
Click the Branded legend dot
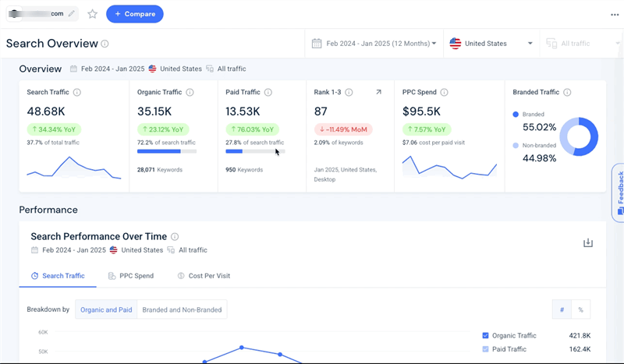click(516, 114)
